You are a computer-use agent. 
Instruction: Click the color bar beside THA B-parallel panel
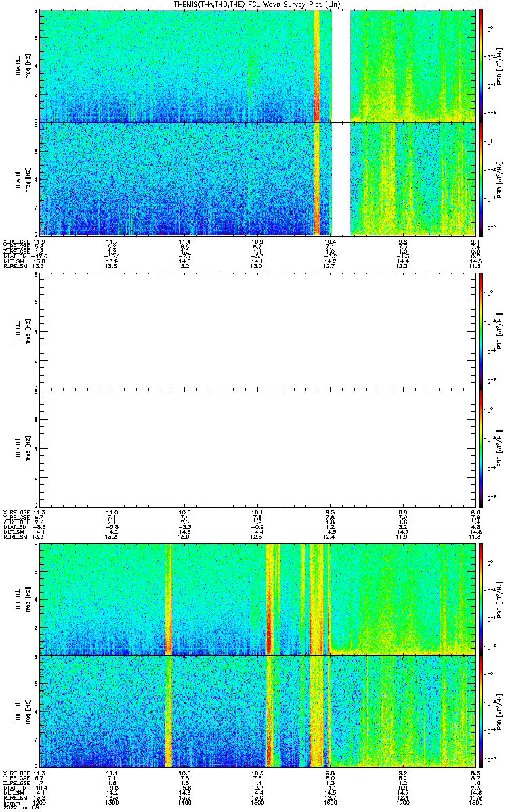pos(481,179)
